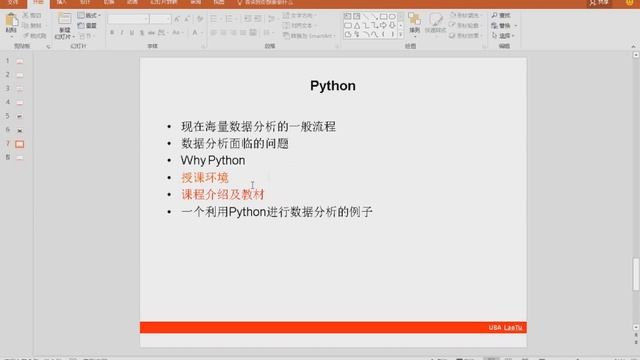The width and height of the screenshot is (640, 360).
Task: Open the Paragraph dialog launcher
Action: tap(337, 47)
